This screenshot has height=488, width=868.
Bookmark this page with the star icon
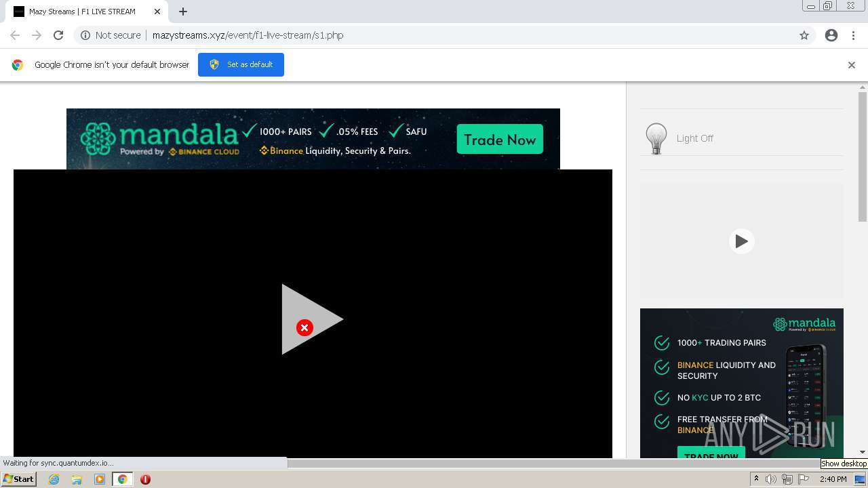click(x=804, y=35)
